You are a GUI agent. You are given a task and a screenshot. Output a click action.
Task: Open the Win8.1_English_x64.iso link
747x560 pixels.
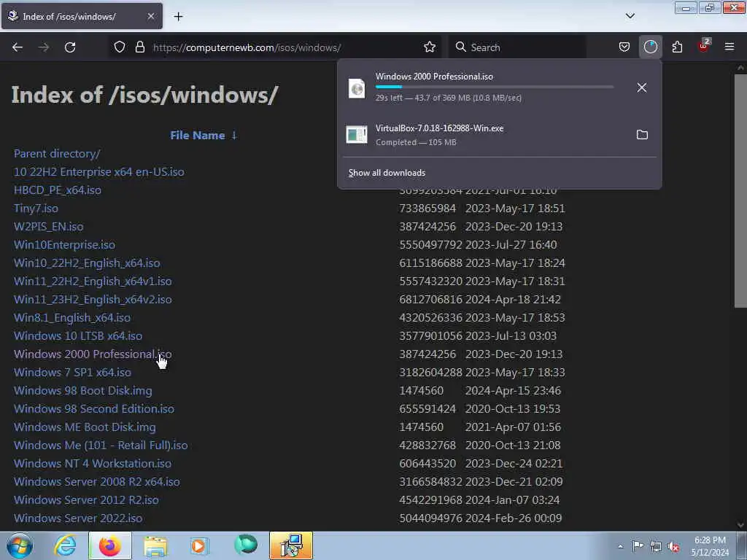[72, 318]
